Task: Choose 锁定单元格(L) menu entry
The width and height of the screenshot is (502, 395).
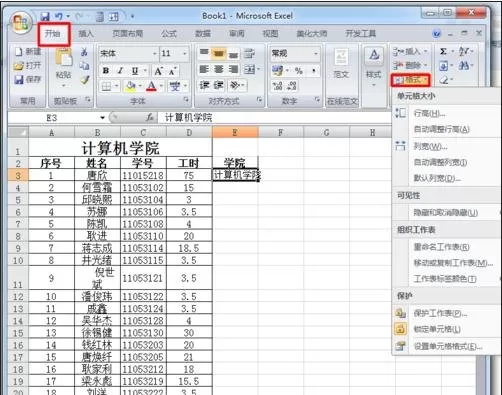Action: point(446,329)
